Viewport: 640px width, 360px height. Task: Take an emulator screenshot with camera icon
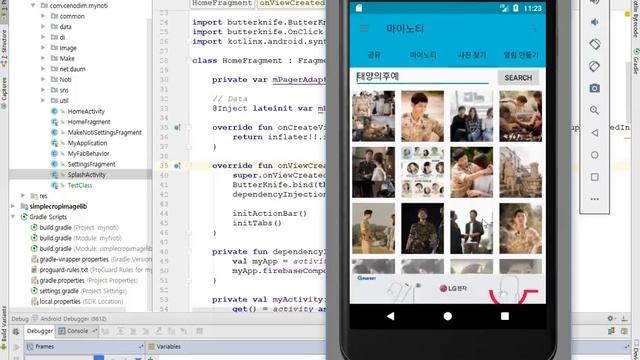[595, 88]
